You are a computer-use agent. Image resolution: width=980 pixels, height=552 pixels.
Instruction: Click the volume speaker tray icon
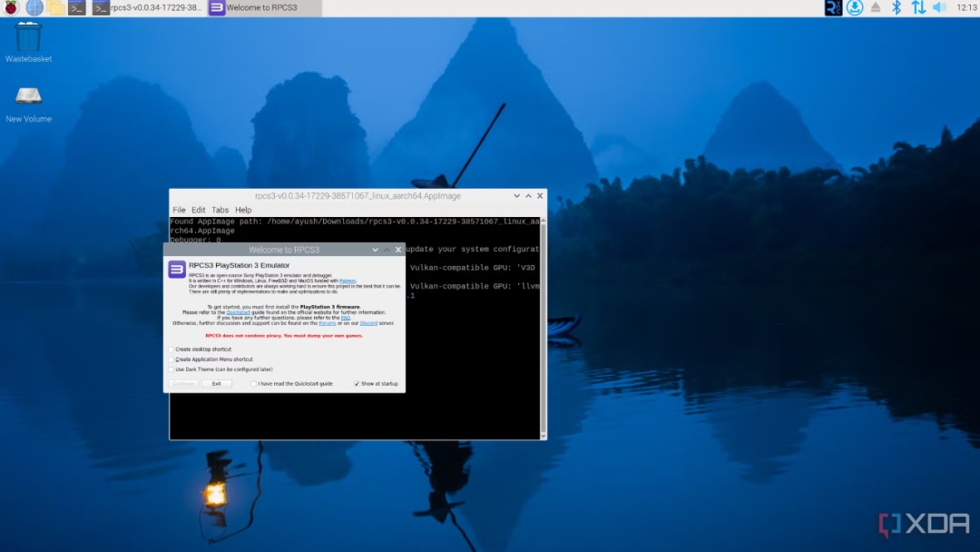(x=939, y=7)
